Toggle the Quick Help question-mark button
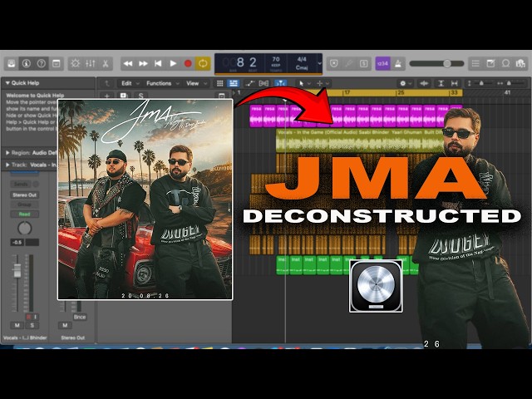 coord(41,63)
